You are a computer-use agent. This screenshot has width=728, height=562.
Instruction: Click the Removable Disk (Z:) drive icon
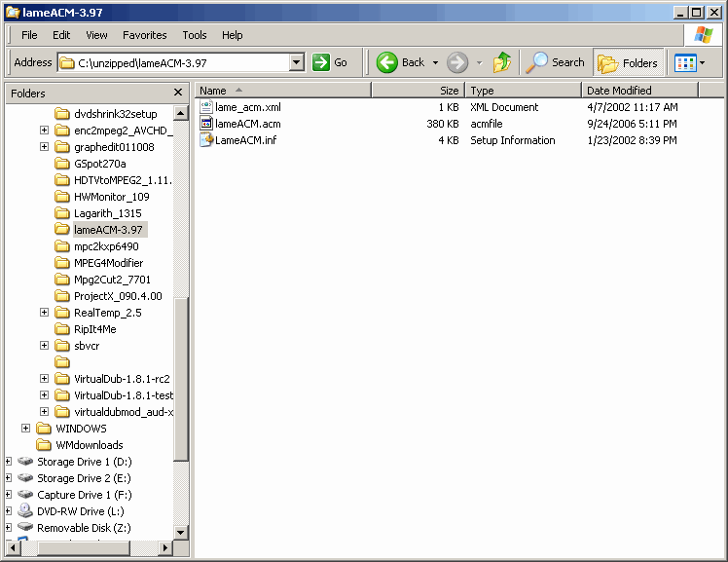point(25,527)
